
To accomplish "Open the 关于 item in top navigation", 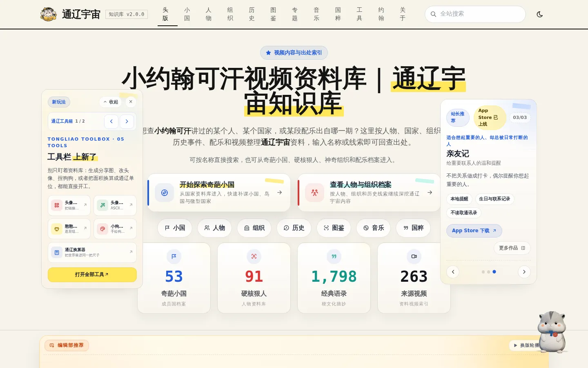I will pyautogui.click(x=403, y=14).
